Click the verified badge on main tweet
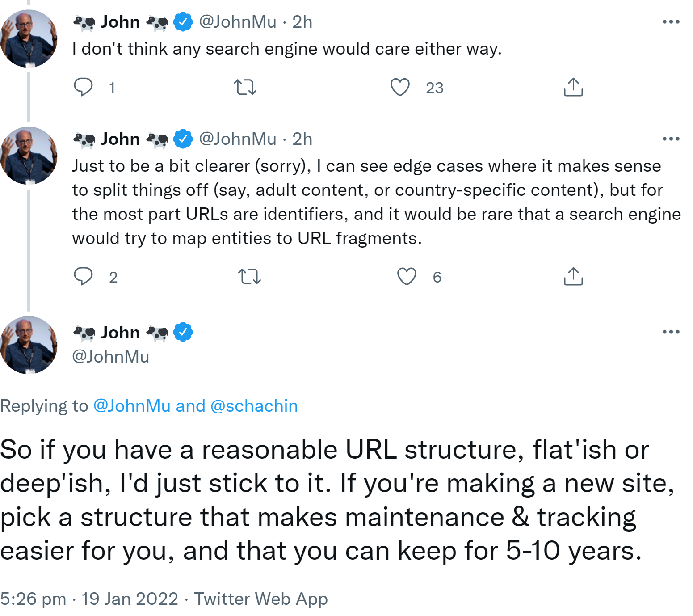693x616 pixels. (183, 332)
